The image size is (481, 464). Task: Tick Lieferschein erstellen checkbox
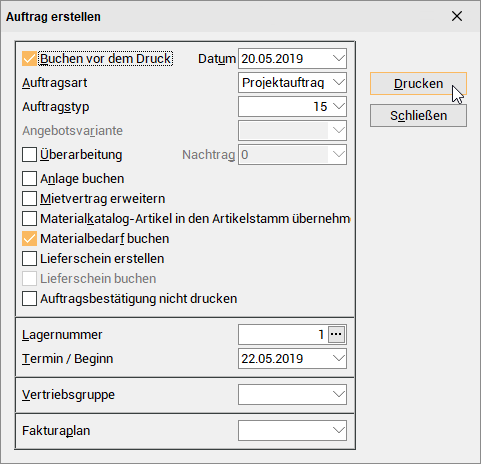click(29, 259)
